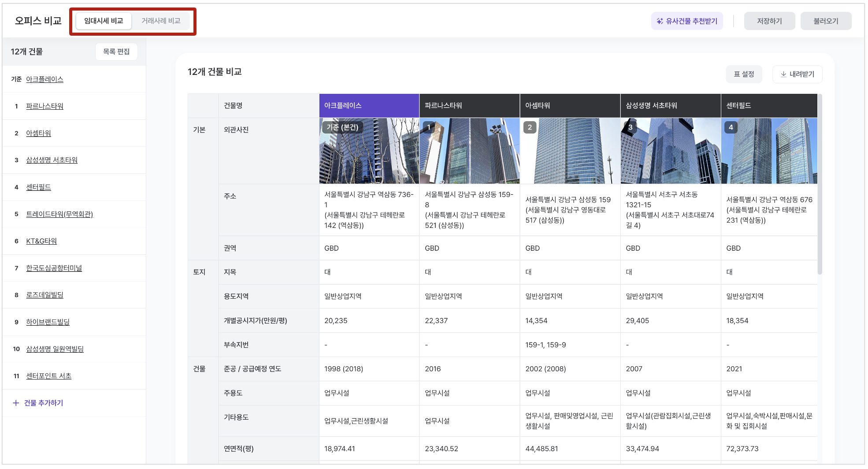This screenshot has width=868, height=469.
Task: Click the download icon on 내려받기
Action: (x=783, y=74)
